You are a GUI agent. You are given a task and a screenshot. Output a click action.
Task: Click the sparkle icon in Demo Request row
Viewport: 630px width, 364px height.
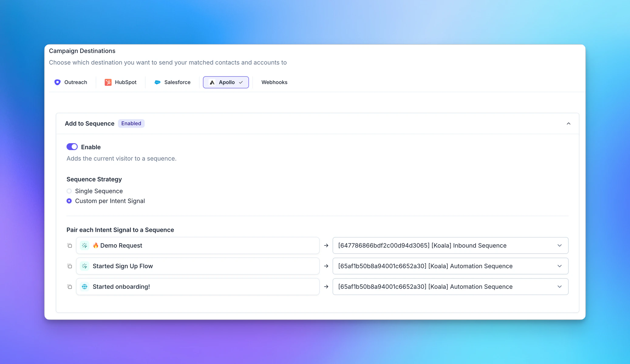84,245
